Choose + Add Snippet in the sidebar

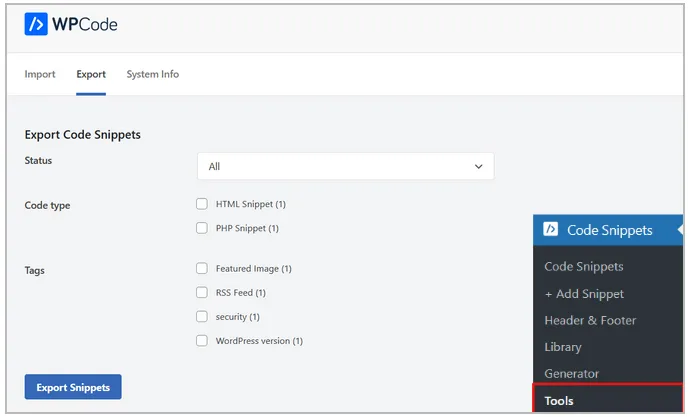click(584, 293)
